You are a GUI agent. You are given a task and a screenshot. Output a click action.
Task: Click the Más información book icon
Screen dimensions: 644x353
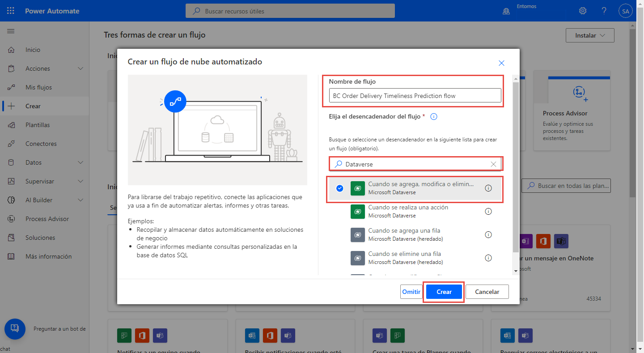pos(12,256)
